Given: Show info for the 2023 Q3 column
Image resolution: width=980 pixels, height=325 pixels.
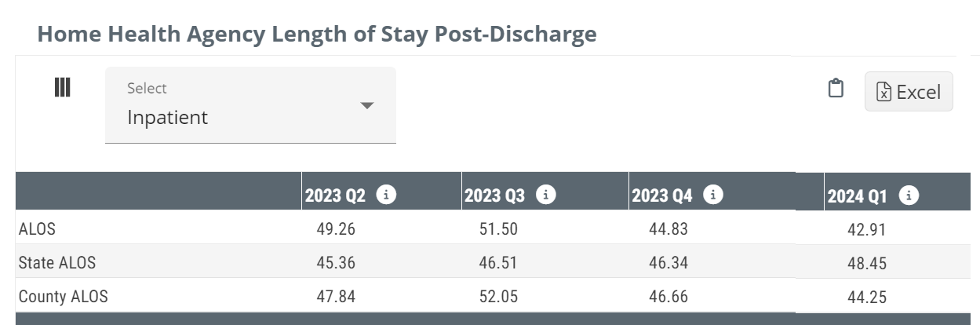Looking at the screenshot, I should (546, 195).
